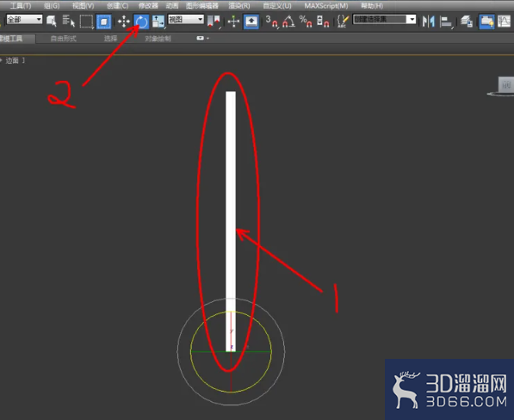Click the Align tool icon
Image resolution: width=514 pixels, height=420 pixels.
[446, 22]
